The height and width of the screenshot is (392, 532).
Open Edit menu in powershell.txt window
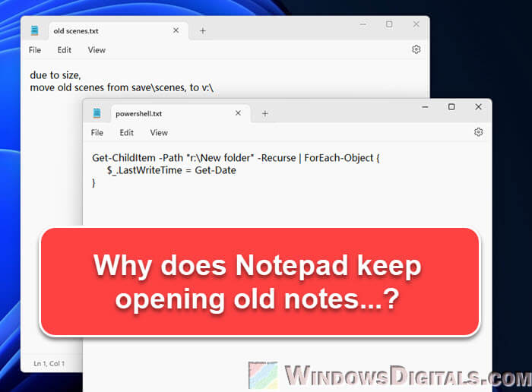(x=127, y=133)
